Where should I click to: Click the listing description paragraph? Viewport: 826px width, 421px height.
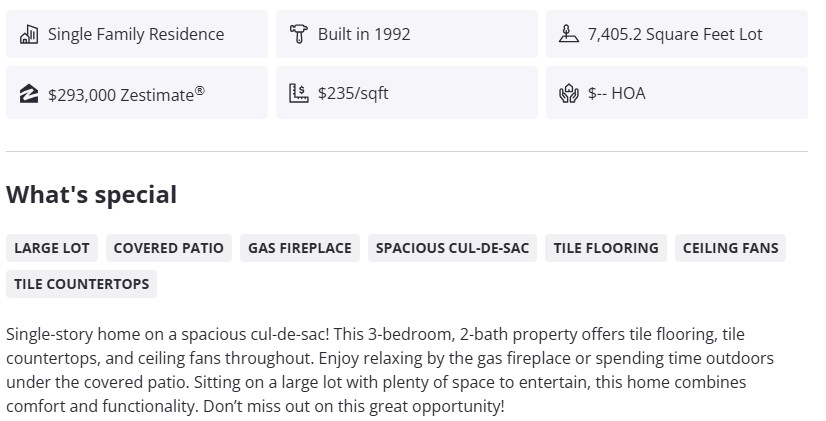tap(390, 370)
